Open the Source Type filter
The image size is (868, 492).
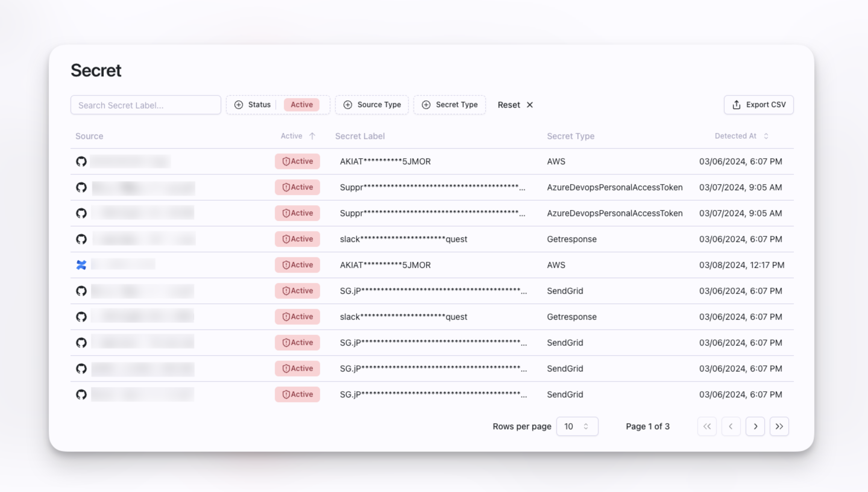[372, 105]
